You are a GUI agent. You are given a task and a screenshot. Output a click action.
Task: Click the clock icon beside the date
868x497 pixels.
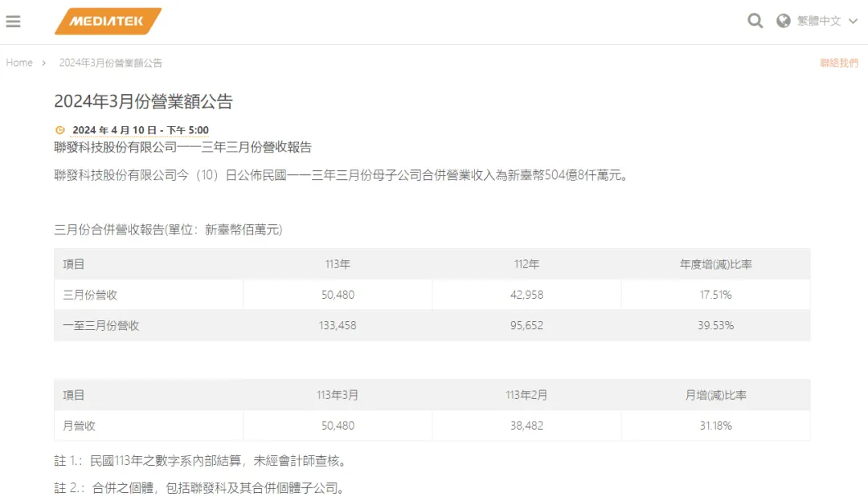click(59, 130)
